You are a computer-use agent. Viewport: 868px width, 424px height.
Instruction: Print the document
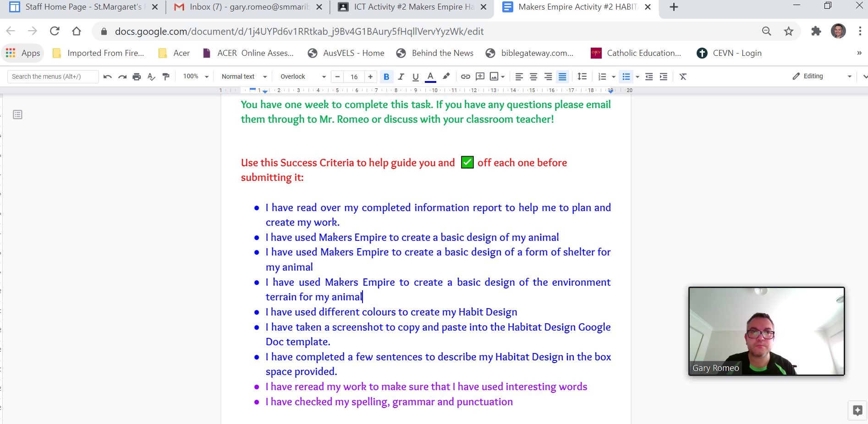[x=137, y=76]
